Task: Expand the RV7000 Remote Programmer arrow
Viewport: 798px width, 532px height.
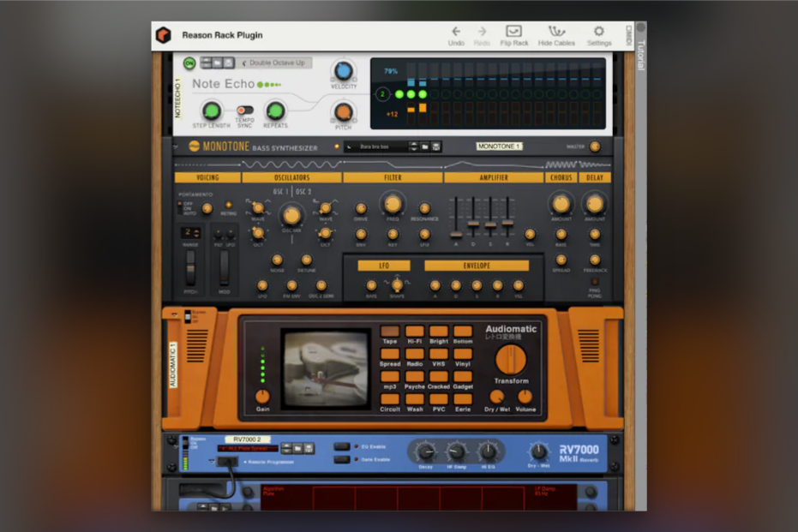Action: 212,461
